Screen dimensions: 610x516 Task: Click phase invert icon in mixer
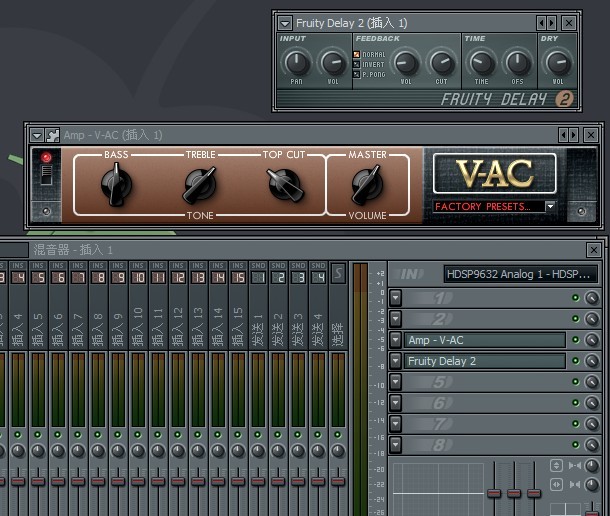(x=556, y=465)
